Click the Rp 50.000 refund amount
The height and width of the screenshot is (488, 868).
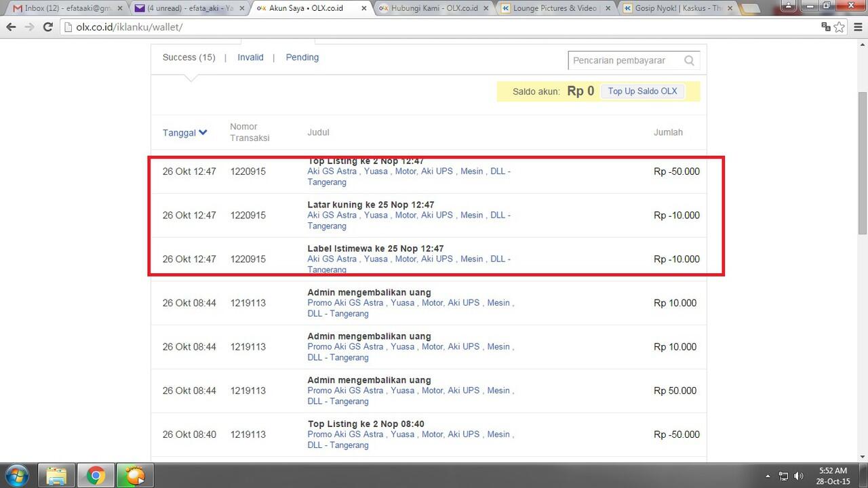(x=675, y=390)
